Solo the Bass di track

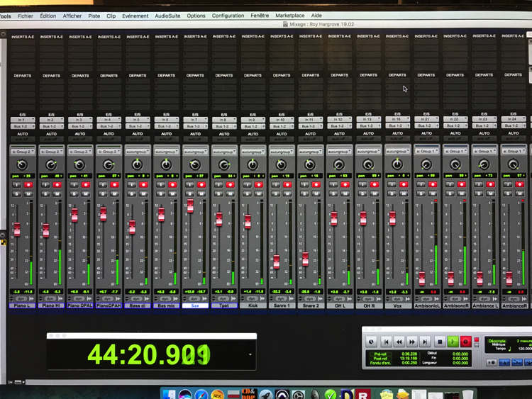(132, 193)
